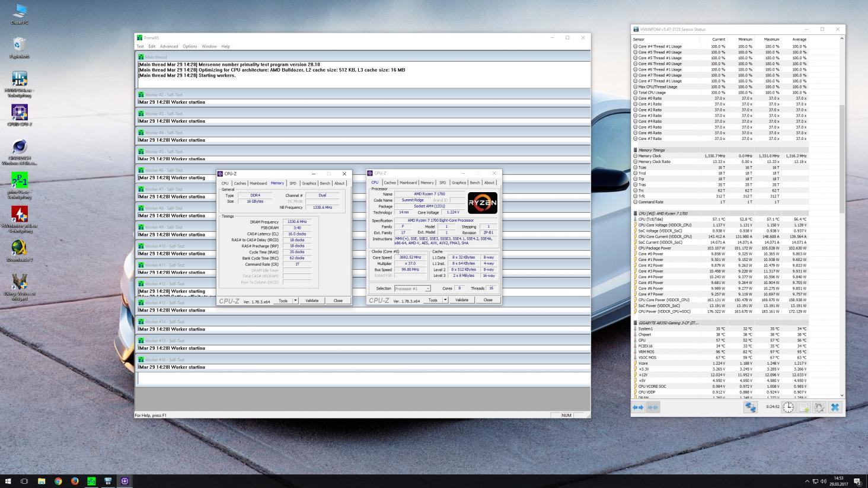
Task: Open the Prime95 Options menu
Action: 190,46
